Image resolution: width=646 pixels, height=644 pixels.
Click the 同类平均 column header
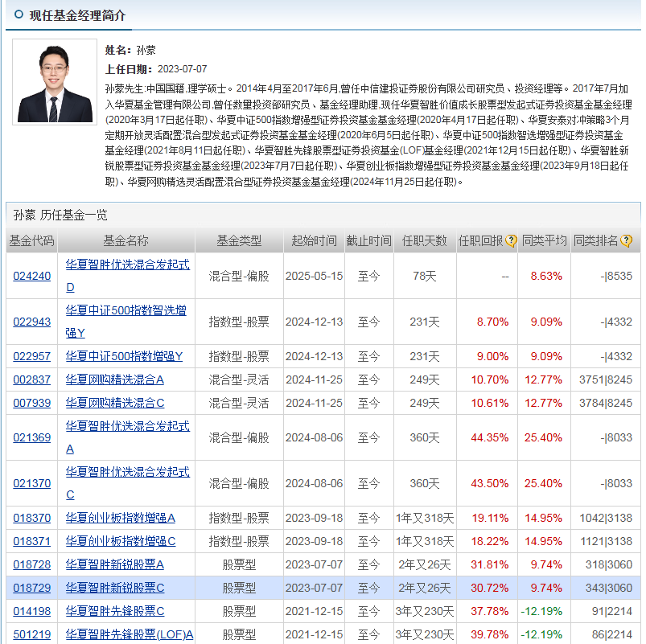545,240
